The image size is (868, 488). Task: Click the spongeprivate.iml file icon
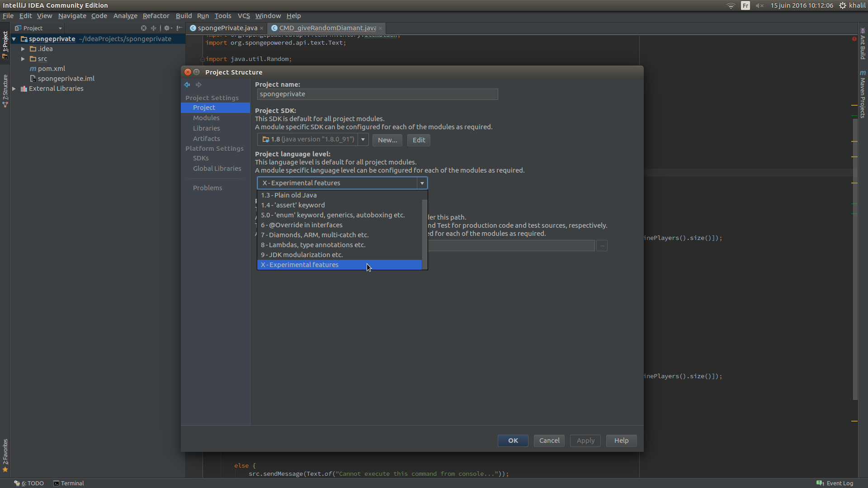click(x=33, y=79)
